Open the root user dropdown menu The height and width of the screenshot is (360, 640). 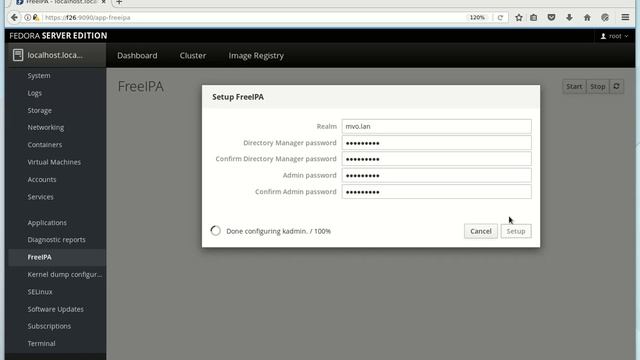click(614, 36)
